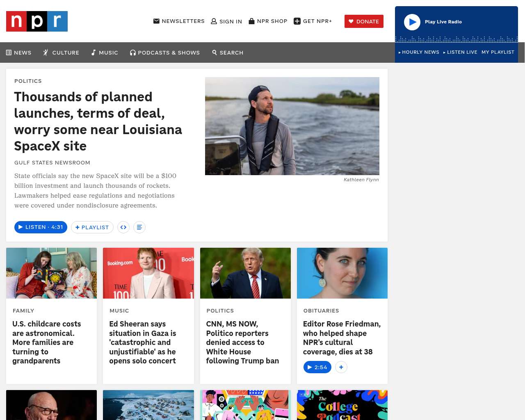Play Live Radio with the round play button
The image size is (525, 420).
pyautogui.click(x=412, y=22)
